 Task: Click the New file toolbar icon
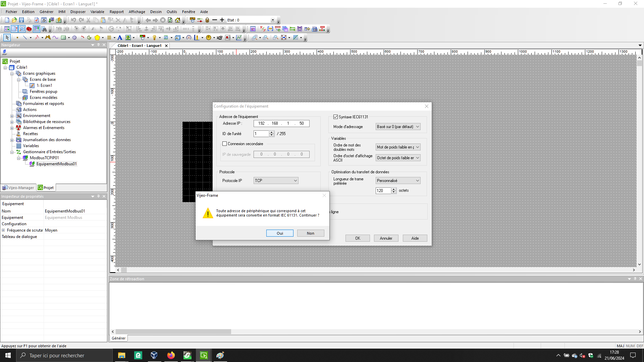[7, 20]
